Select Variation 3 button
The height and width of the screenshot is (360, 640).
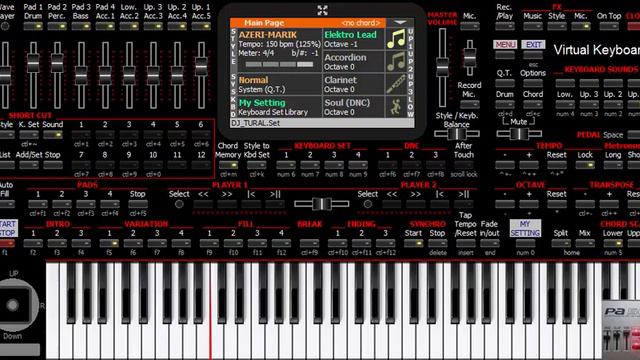(x=157, y=243)
